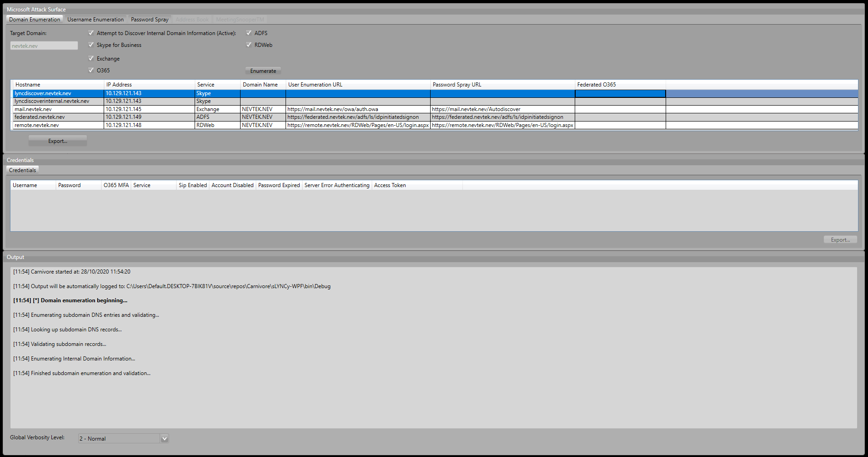
Task: Switch to the Username Enumeration tab
Action: tap(95, 20)
